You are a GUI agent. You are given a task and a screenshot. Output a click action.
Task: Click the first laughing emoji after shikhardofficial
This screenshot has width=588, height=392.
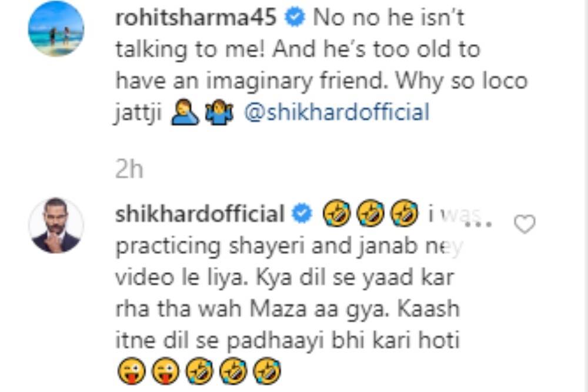coord(336,214)
